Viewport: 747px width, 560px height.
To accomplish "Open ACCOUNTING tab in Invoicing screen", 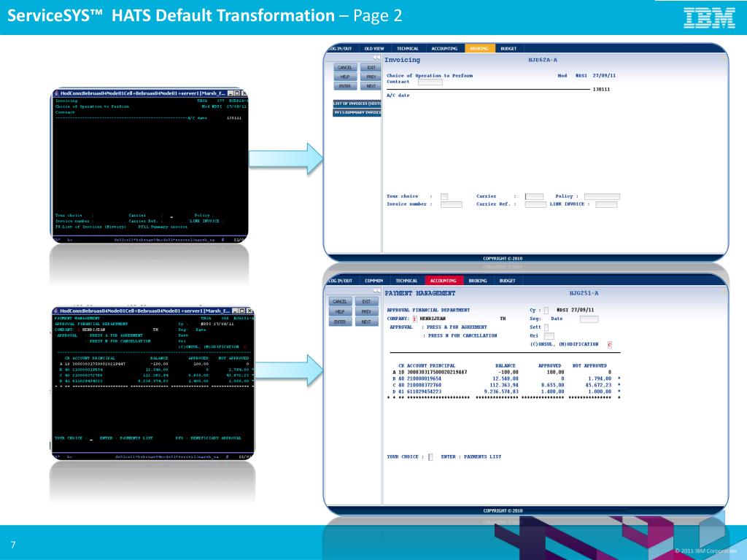I will 444,48.
